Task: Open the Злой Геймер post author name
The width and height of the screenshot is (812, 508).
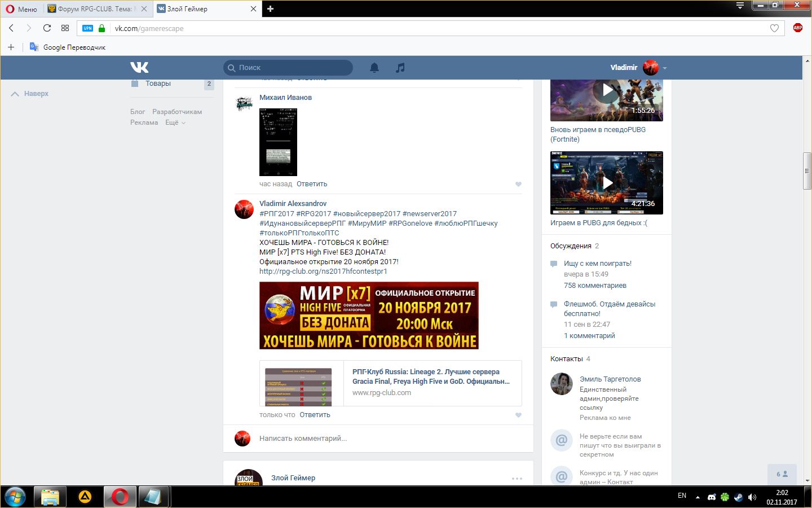Action: pos(293,478)
